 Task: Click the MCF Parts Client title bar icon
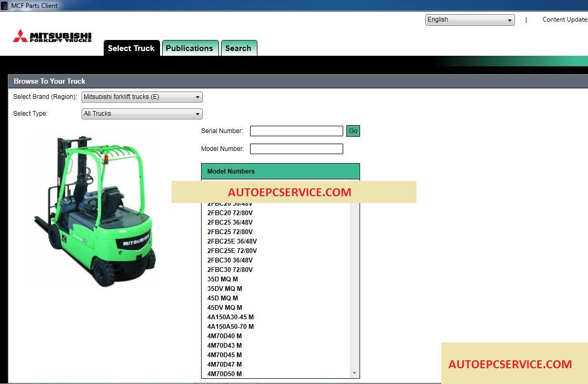tap(4, 6)
